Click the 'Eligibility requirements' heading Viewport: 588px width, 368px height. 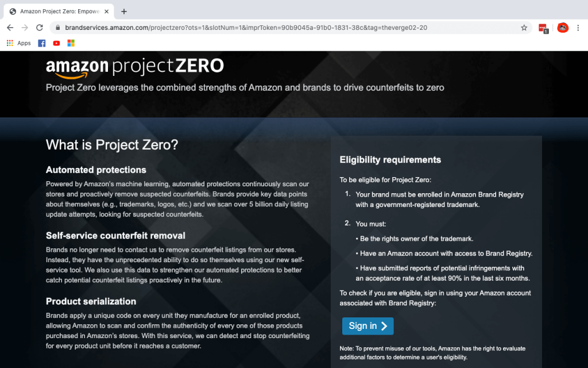[x=390, y=160]
